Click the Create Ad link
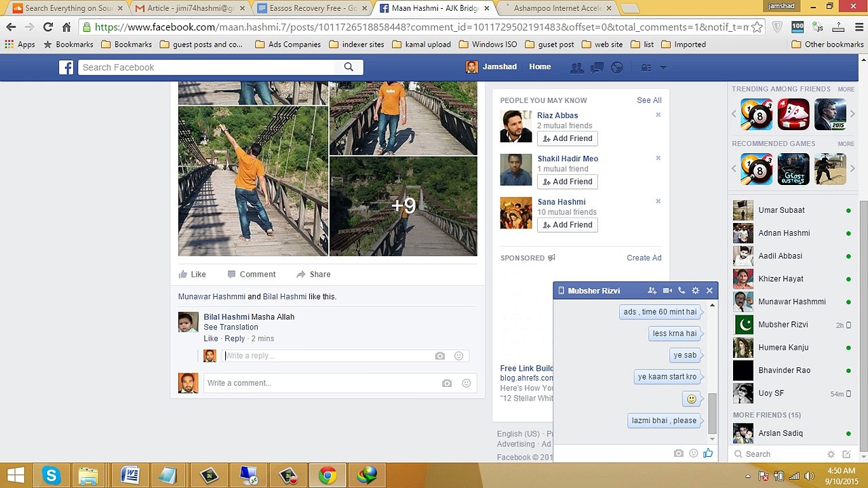Screen dimensions: 868x488 (644, 258)
